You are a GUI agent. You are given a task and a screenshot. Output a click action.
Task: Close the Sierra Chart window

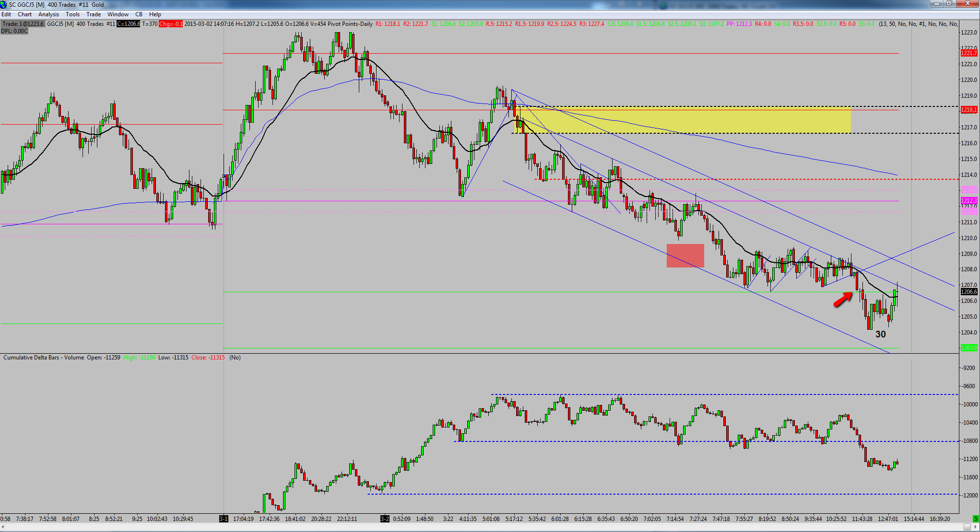[x=967, y=4]
